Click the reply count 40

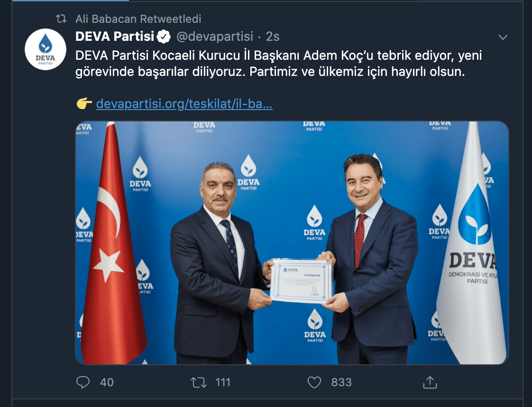(107, 382)
